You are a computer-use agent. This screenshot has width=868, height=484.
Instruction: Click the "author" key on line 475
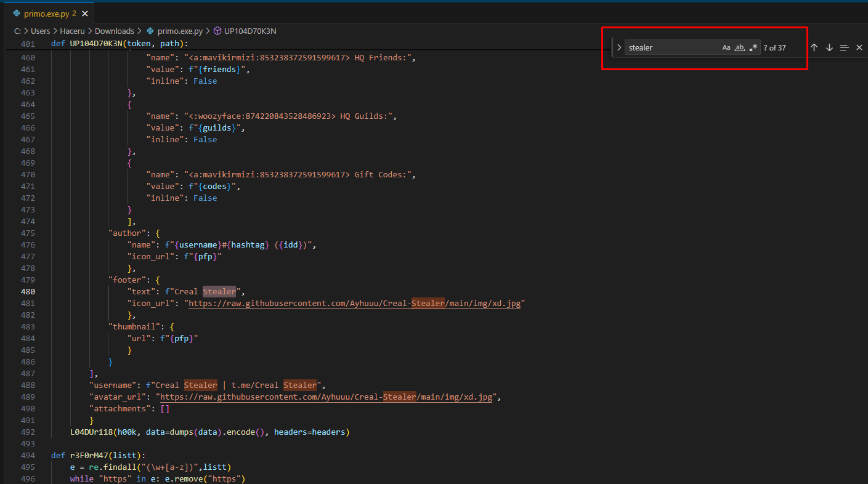point(126,233)
